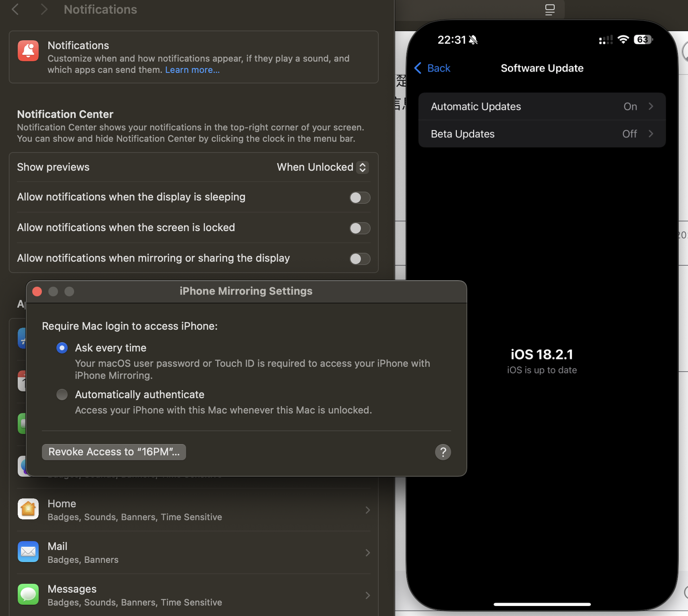Open the Mail app icon in notifications list
Viewport: 688px width, 616px height.
(x=28, y=552)
